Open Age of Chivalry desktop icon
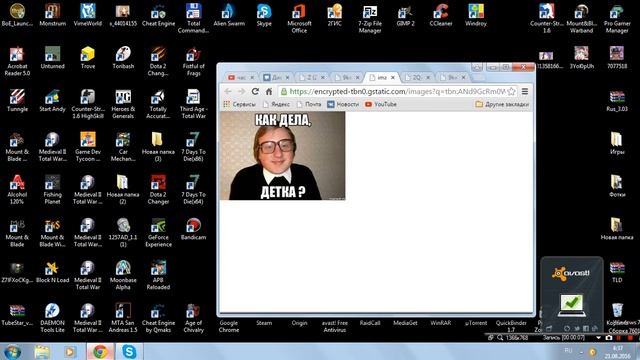This screenshot has width=640, height=360. click(193, 318)
